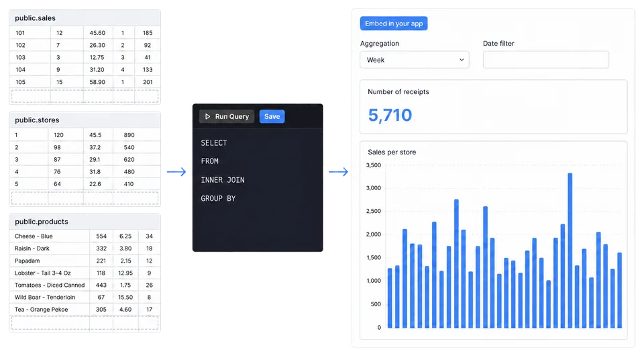Click cell 15.50 in public.products

click(125, 297)
